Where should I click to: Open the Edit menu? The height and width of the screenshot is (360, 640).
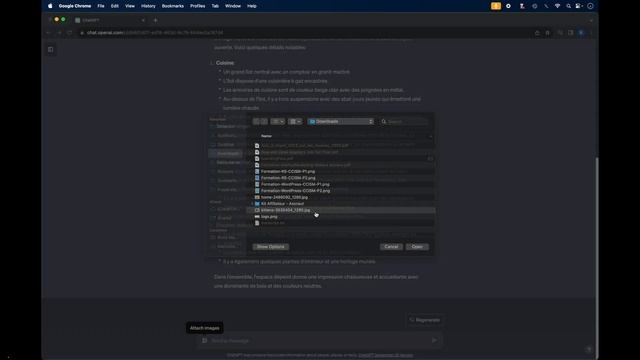[x=115, y=6]
